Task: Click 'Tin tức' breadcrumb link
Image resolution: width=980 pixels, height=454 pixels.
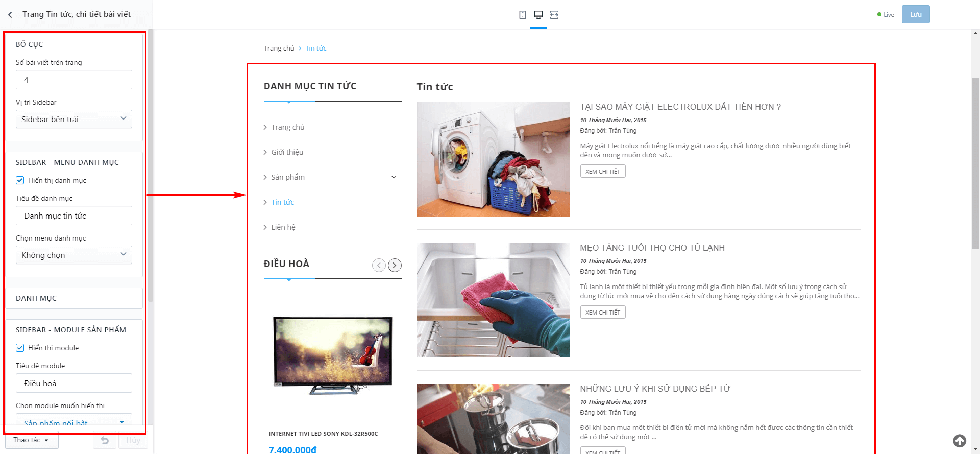Action: tap(316, 49)
